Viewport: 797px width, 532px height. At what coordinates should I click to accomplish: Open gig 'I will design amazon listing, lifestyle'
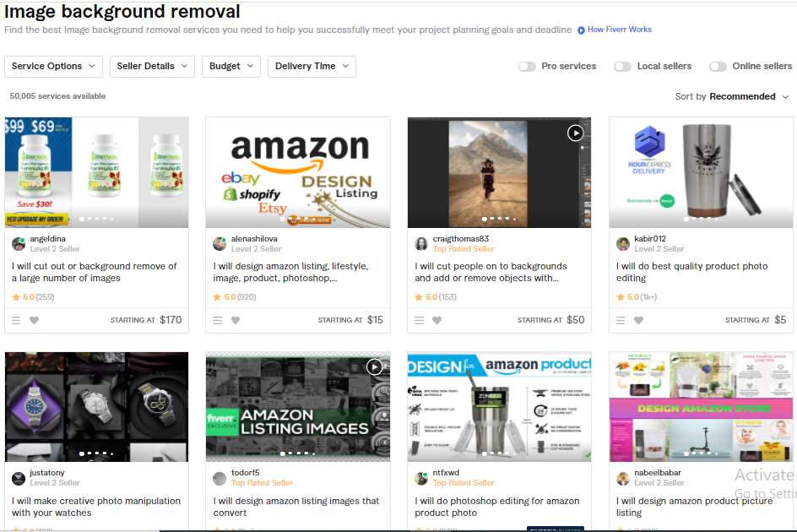[x=290, y=272]
